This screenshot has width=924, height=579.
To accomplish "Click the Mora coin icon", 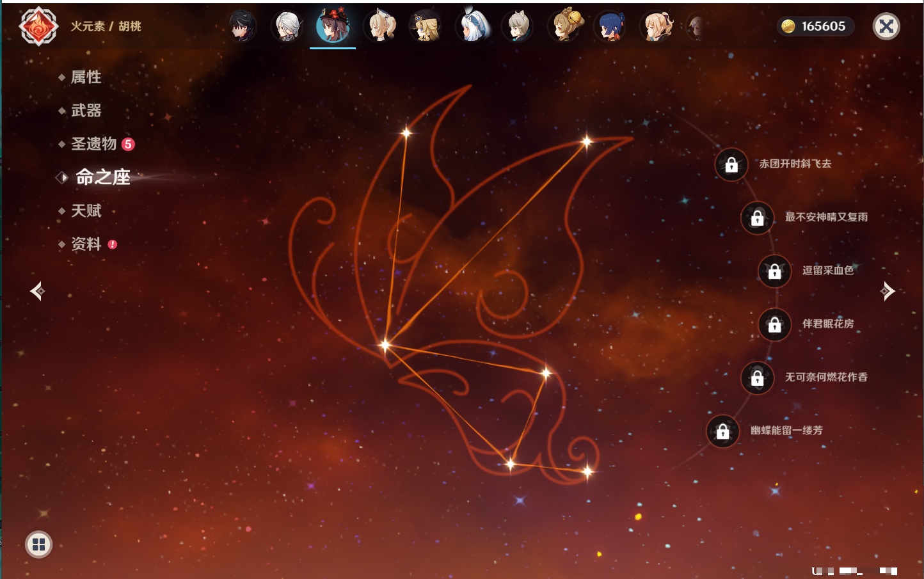I will [x=788, y=26].
